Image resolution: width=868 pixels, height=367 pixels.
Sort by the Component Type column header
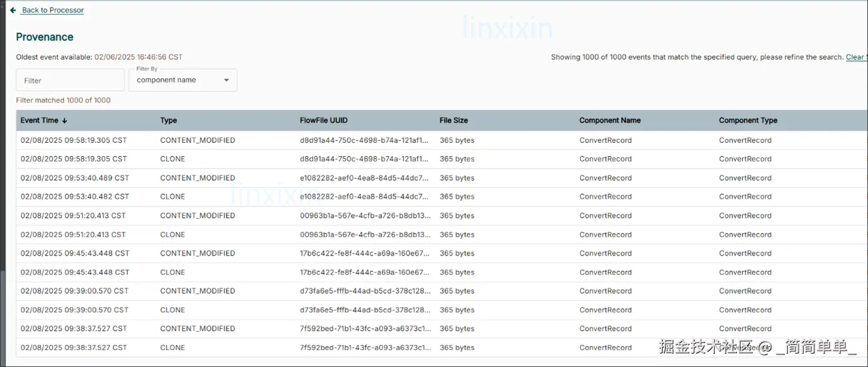(x=748, y=120)
